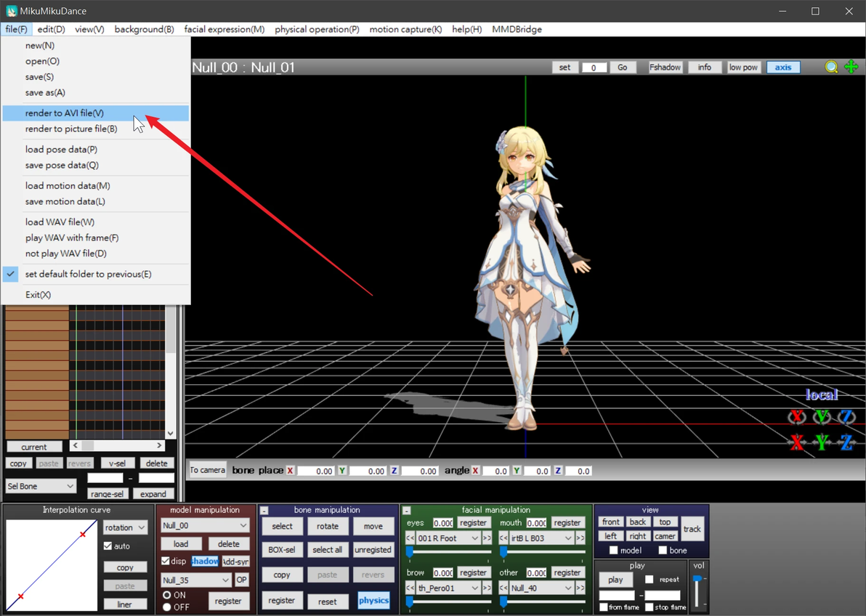Image resolution: width=866 pixels, height=616 pixels.
Task: Toggle the local coordinate mode label
Action: pyautogui.click(x=822, y=394)
